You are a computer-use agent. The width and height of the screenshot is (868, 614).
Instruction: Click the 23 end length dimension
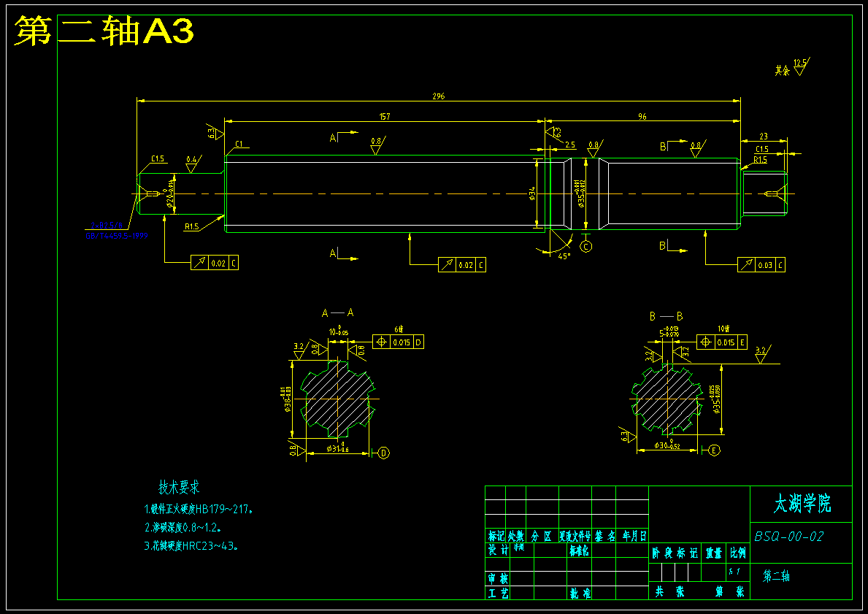coord(764,137)
